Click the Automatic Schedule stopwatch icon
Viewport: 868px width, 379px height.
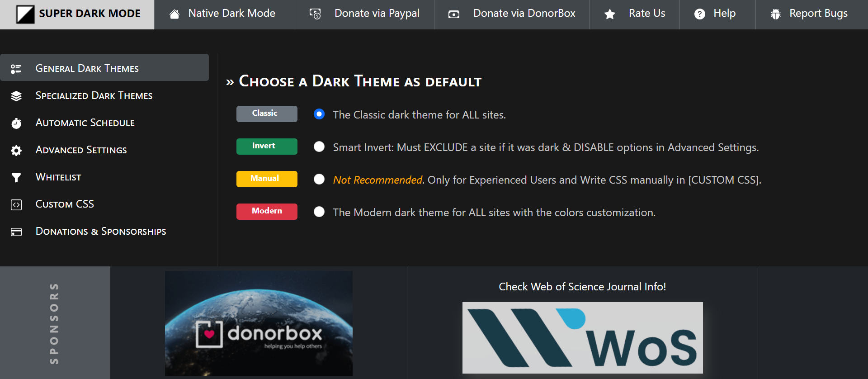tap(16, 123)
